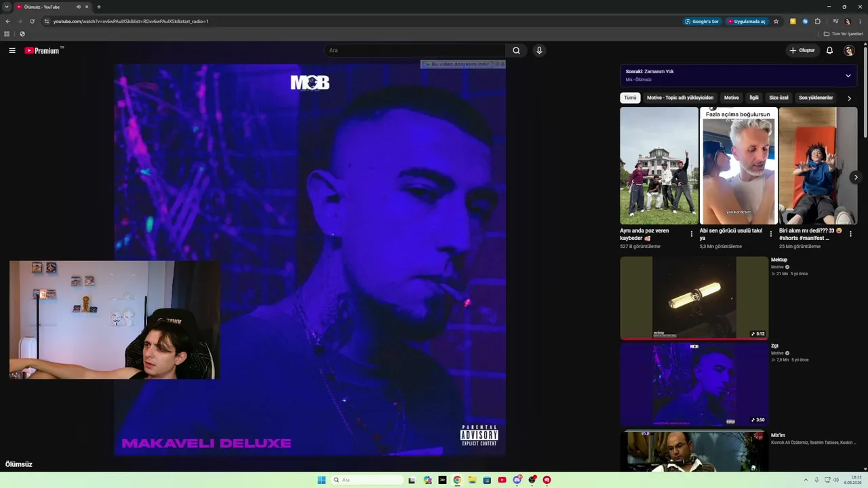The width and height of the screenshot is (868, 488).
Task: Play the "Biri akım mı dedi" short thumbnail
Action: point(818,166)
